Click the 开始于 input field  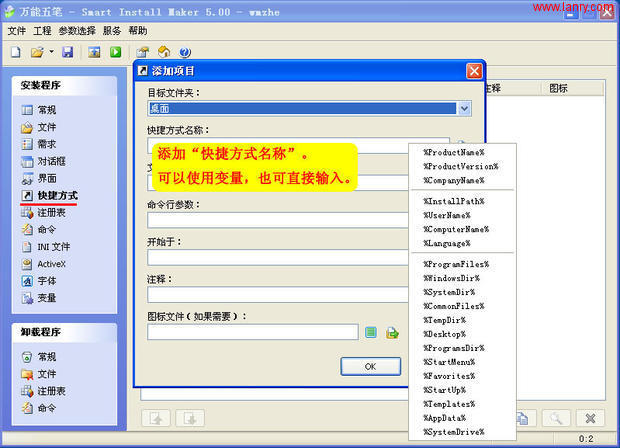point(278,257)
